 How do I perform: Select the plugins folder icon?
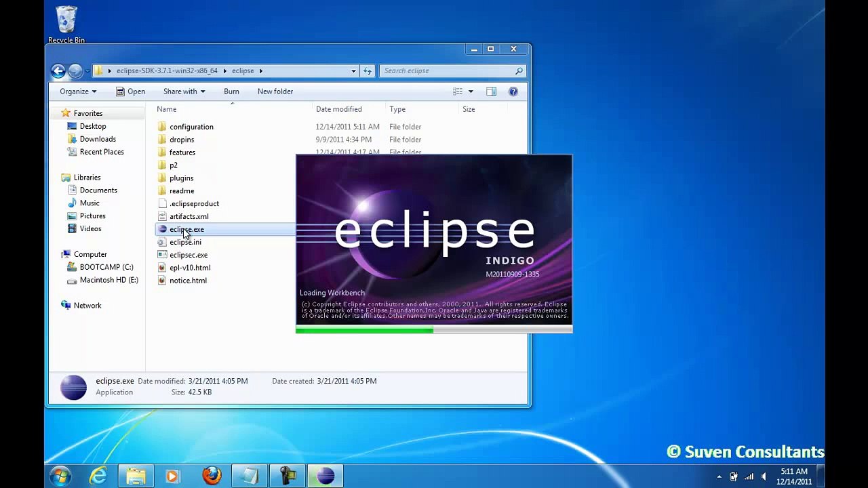click(x=162, y=178)
